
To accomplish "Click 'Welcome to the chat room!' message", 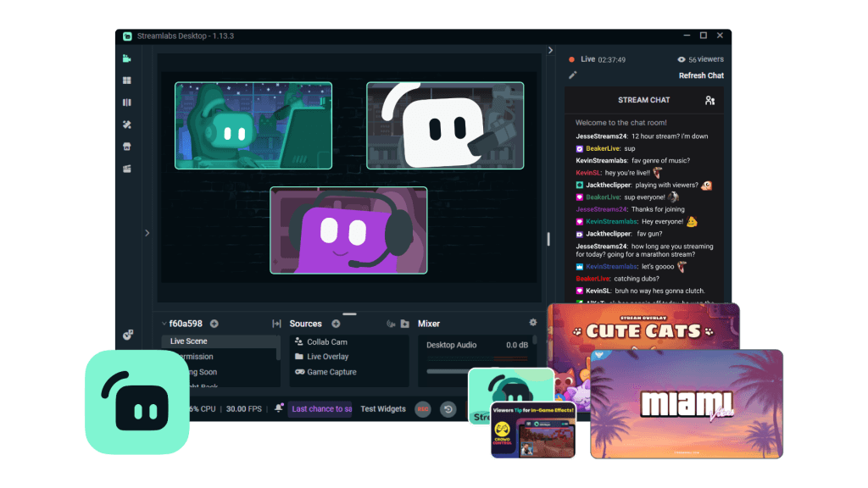I will tap(621, 123).
